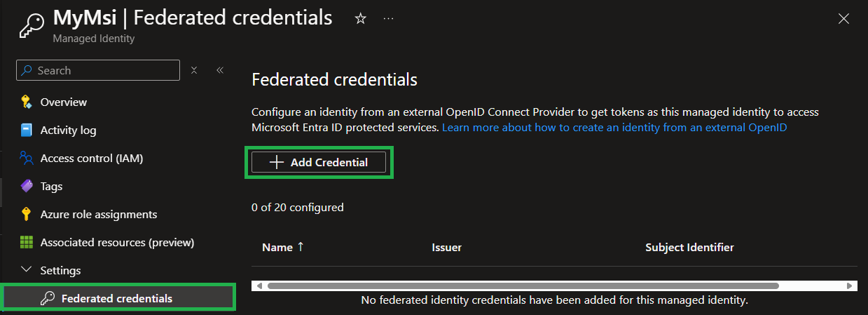Click the scrollbar left arrow

click(258, 286)
